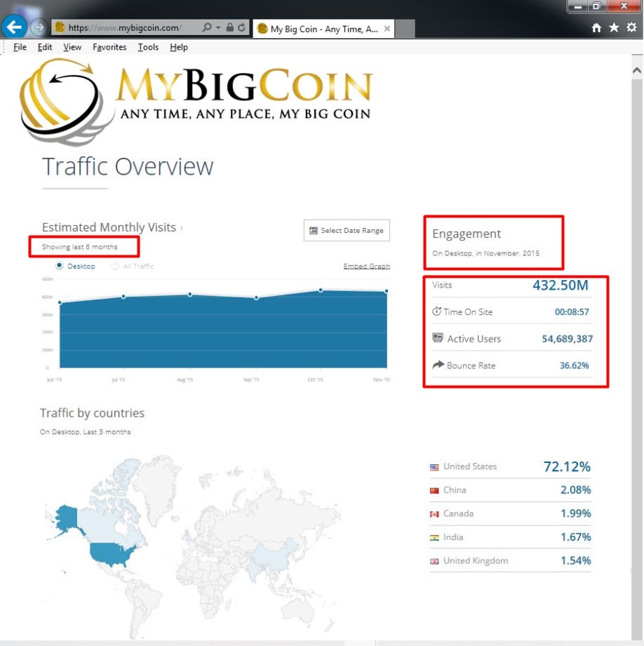
Task: Click the Active Users icon
Action: (438, 338)
